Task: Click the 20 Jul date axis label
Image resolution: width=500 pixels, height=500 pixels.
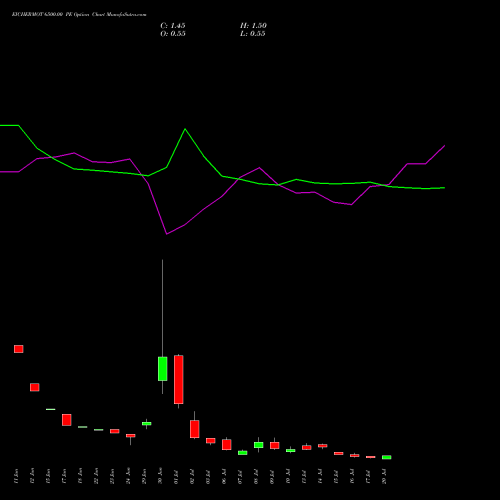Action: pos(384,476)
